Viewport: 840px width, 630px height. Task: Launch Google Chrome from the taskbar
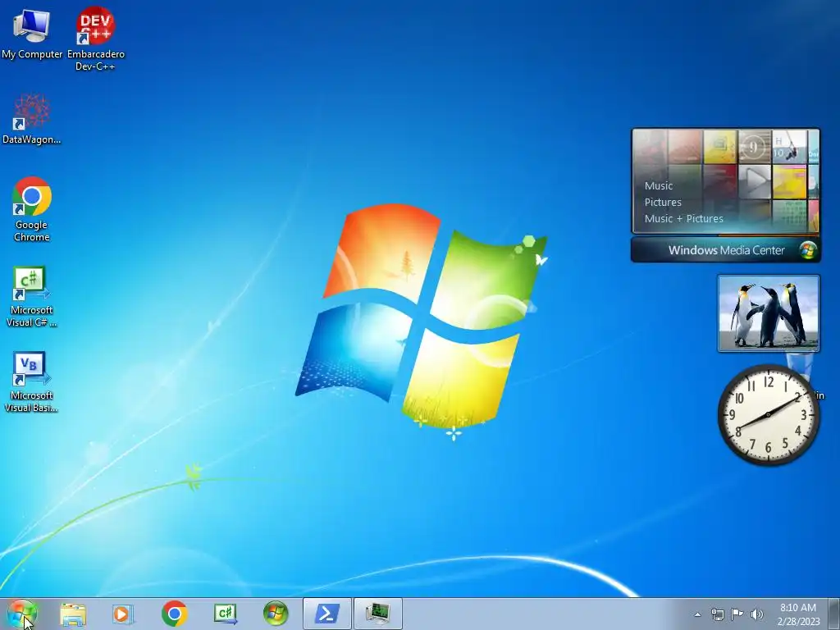tap(174, 614)
